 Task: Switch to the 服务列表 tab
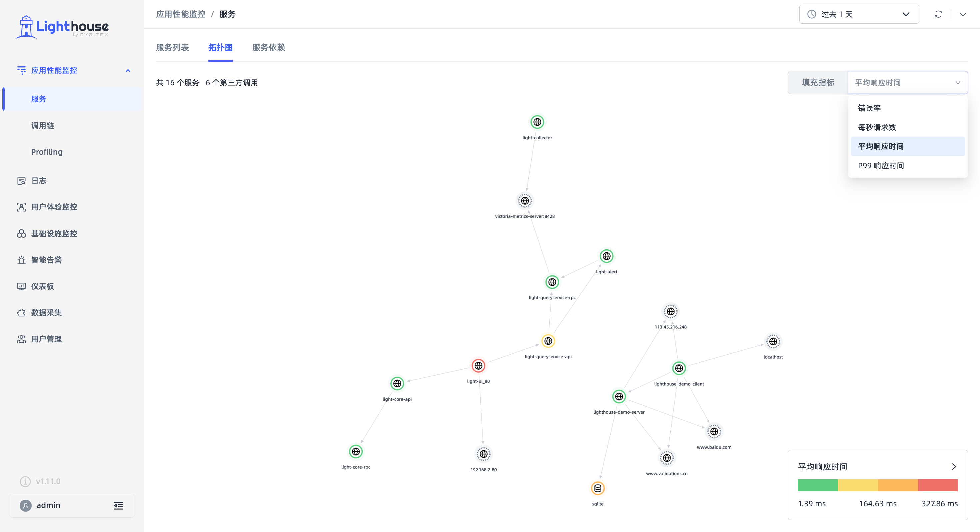(172, 48)
